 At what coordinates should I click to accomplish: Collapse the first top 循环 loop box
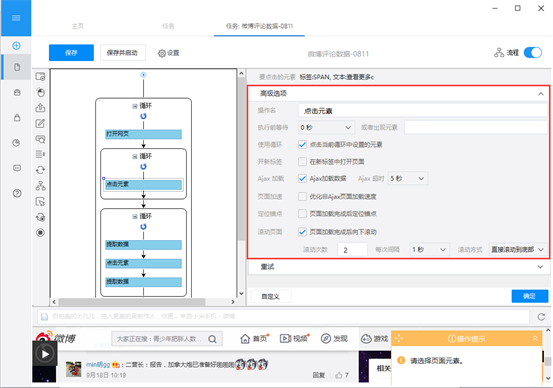click(134, 106)
